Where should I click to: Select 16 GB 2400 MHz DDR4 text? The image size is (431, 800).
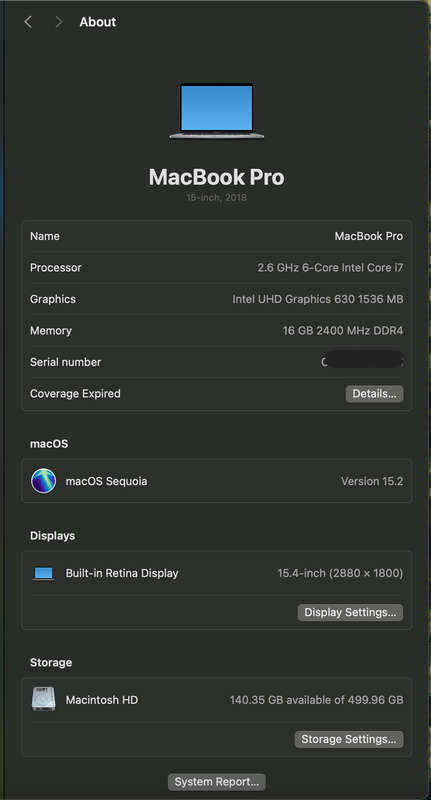[x=343, y=331]
